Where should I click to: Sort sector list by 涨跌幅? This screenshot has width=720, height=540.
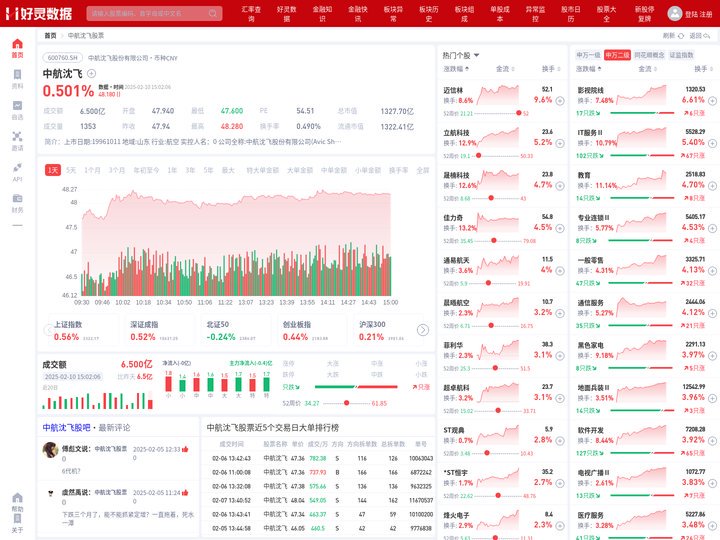589,69
